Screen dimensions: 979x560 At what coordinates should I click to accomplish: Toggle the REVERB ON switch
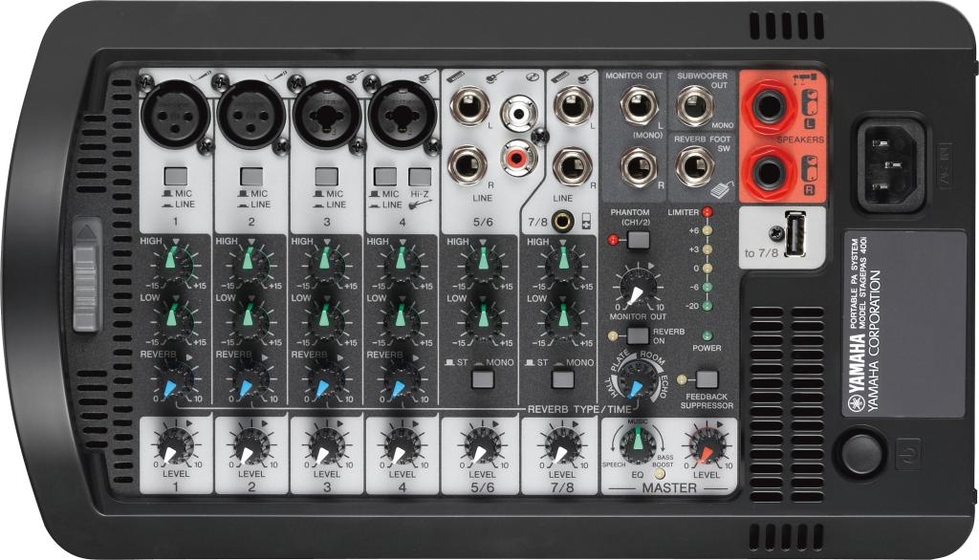tap(638, 334)
